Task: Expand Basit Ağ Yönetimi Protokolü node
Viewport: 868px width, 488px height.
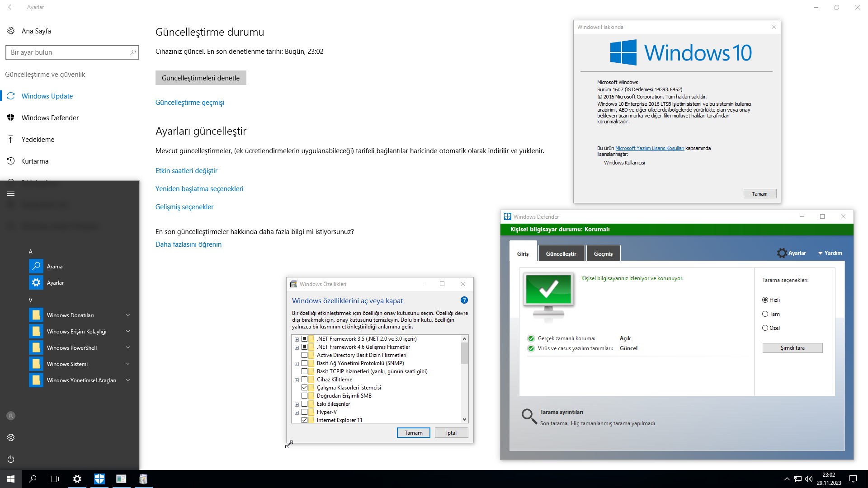Action: pyautogui.click(x=297, y=364)
